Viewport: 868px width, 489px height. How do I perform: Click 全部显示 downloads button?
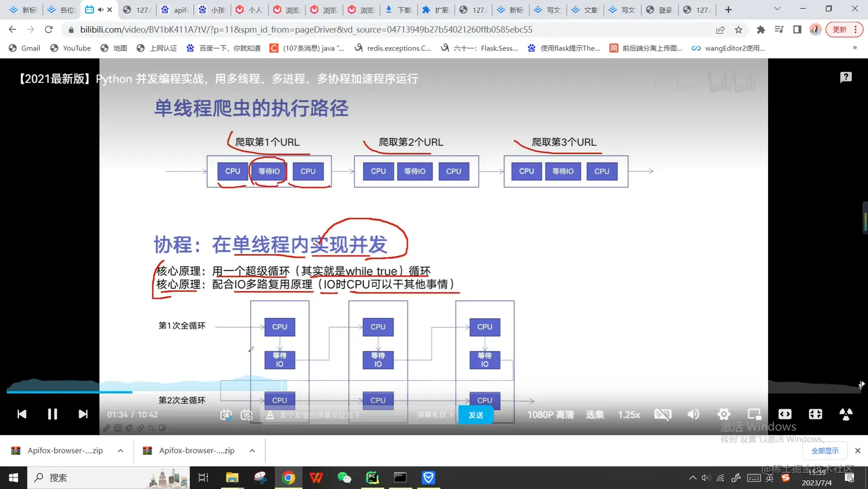pyautogui.click(x=825, y=451)
